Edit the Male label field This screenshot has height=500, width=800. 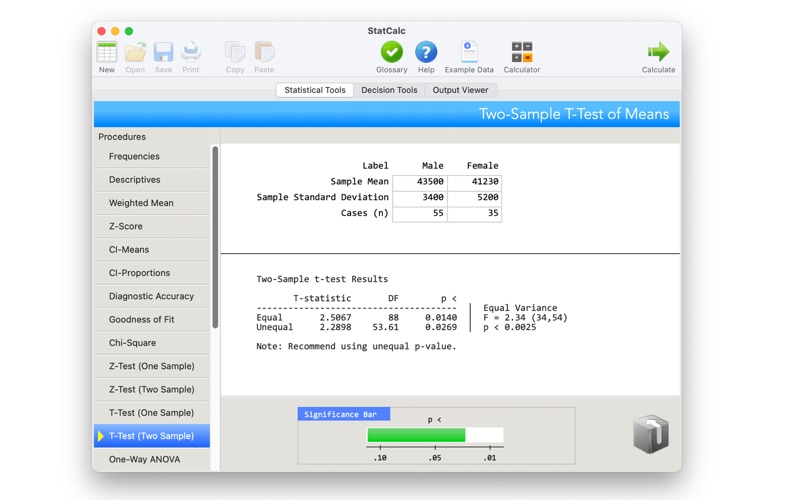(x=432, y=166)
